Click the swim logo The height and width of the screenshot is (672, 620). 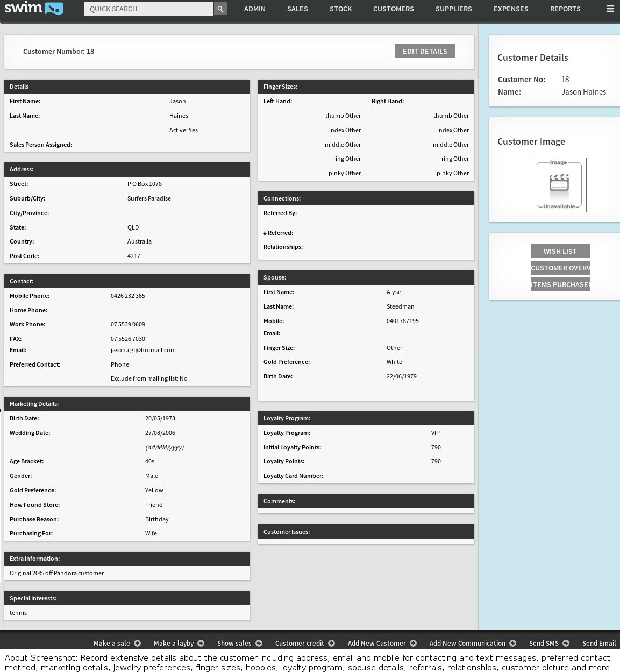click(33, 9)
